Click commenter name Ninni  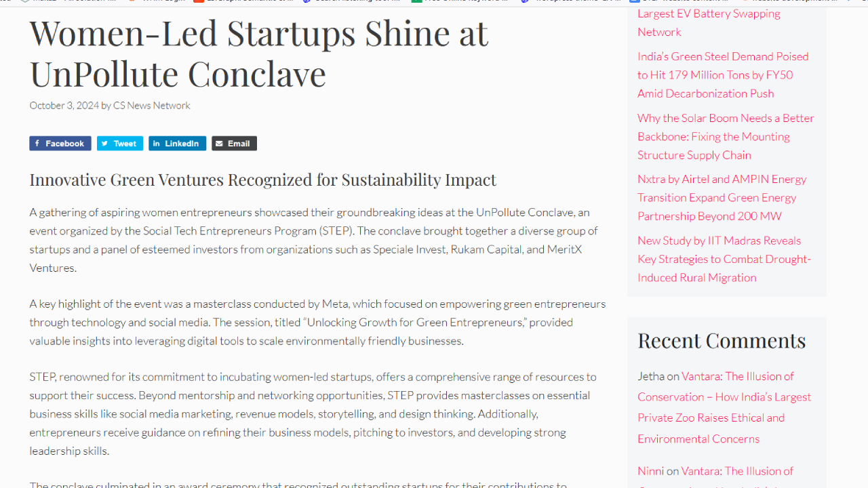650,471
